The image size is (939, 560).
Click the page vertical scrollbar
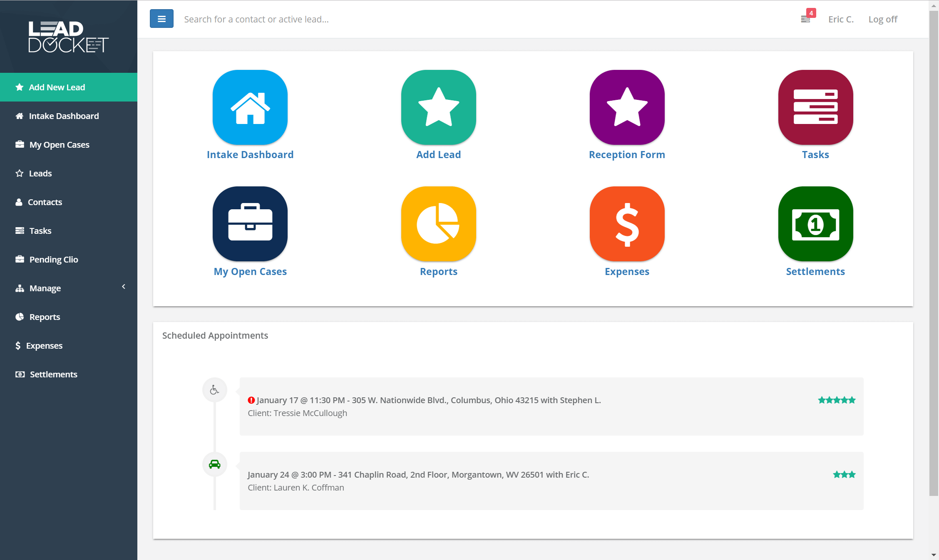pos(934,250)
